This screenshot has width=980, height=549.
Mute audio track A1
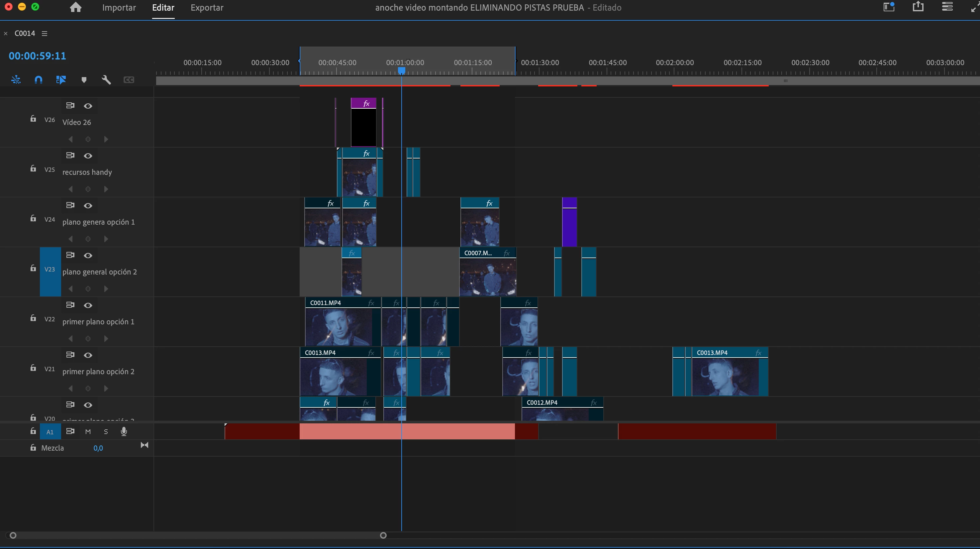pos(88,431)
